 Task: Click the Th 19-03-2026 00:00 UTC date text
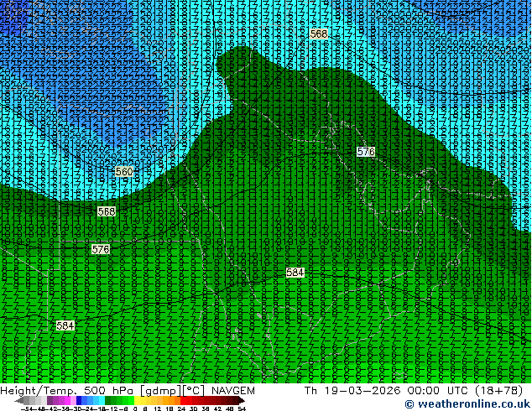tap(385, 391)
